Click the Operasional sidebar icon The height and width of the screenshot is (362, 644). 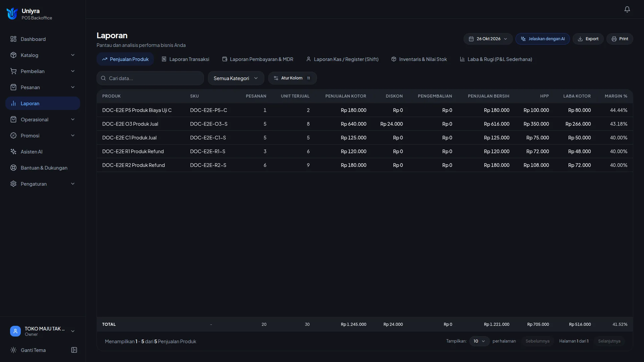[13, 120]
